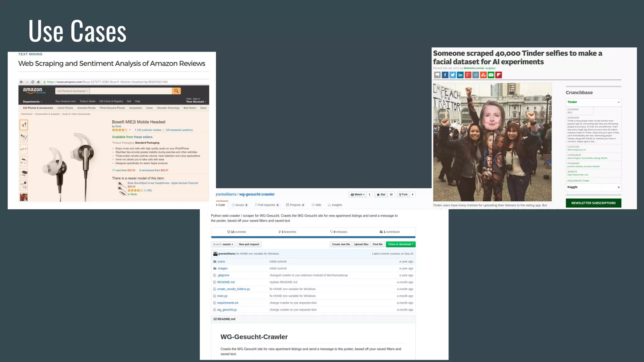Open the Watch dropdown on GitHub
Screen dimensions: 644x362
[358, 195]
